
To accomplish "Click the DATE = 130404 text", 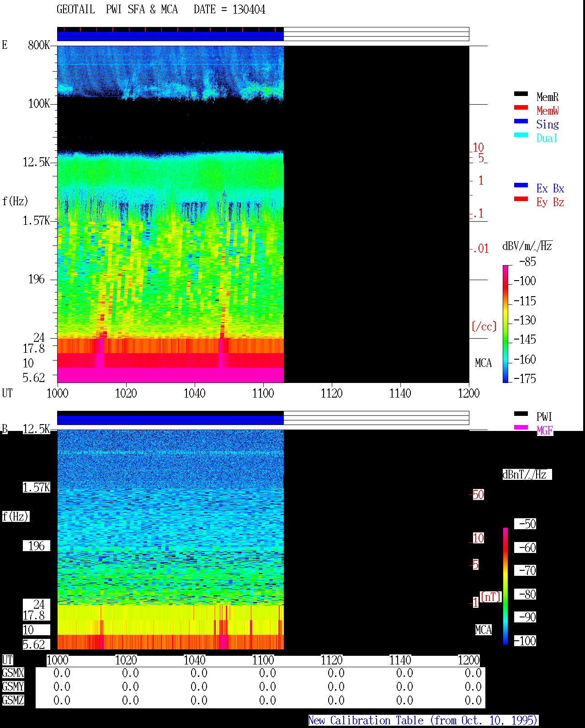I will (x=229, y=10).
